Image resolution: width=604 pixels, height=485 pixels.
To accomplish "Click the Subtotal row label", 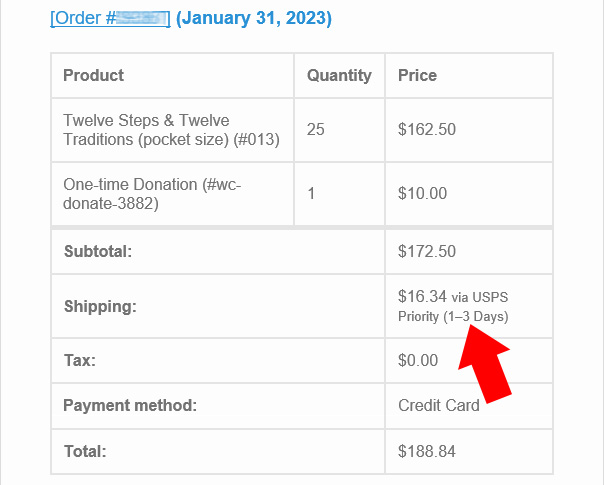I will pyautogui.click(x=98, y=251).
